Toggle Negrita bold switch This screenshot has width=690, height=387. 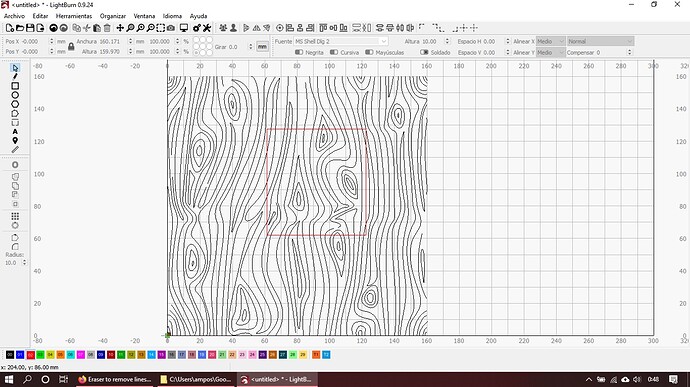coord(299,52)
